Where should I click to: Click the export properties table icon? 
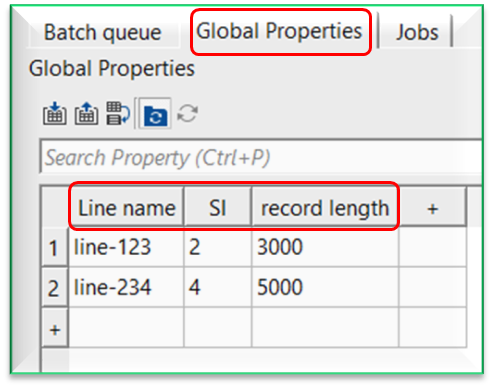click(86, 113)
